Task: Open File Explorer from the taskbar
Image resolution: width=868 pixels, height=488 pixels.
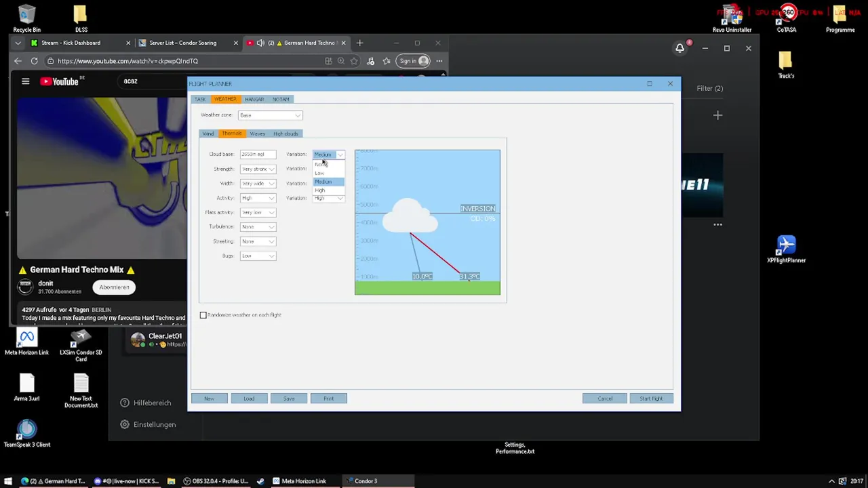Action: point(172,481)
